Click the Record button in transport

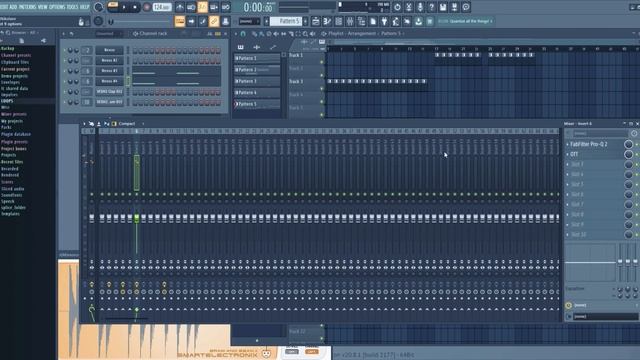(147, 7)
